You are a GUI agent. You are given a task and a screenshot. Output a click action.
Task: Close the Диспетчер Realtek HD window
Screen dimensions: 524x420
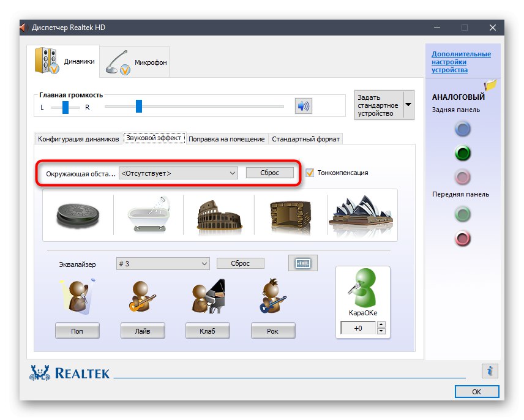[493, 28]
